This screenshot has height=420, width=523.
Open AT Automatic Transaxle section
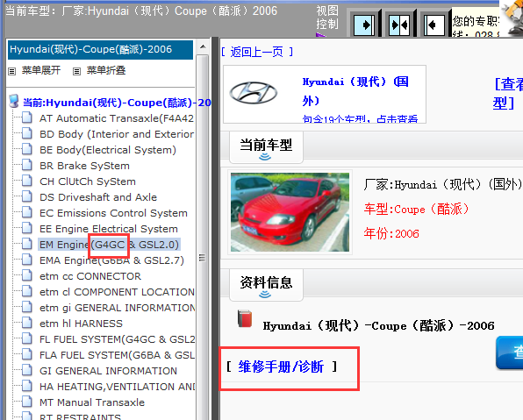(x=117, y=118)
